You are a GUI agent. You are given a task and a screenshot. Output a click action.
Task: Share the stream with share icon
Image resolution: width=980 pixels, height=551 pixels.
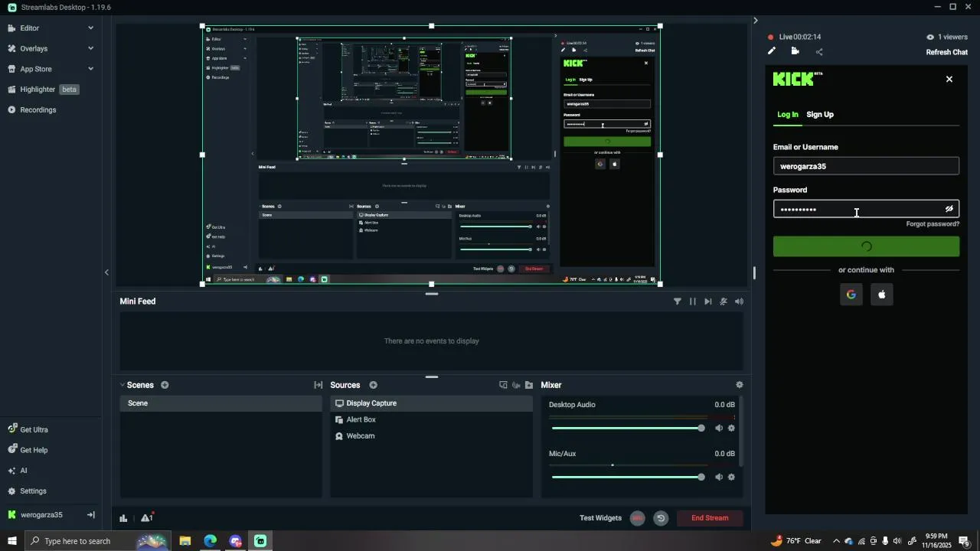(x=819, y=52)
